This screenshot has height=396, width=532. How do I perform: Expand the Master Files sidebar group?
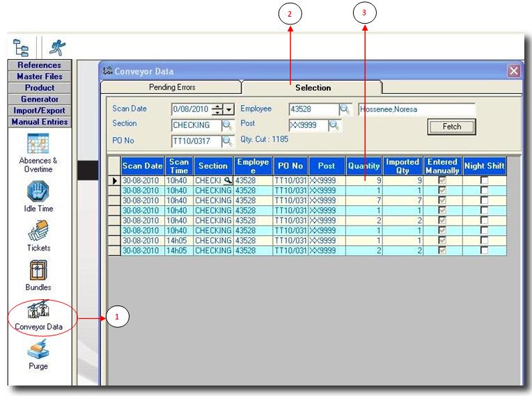[39, 77]
